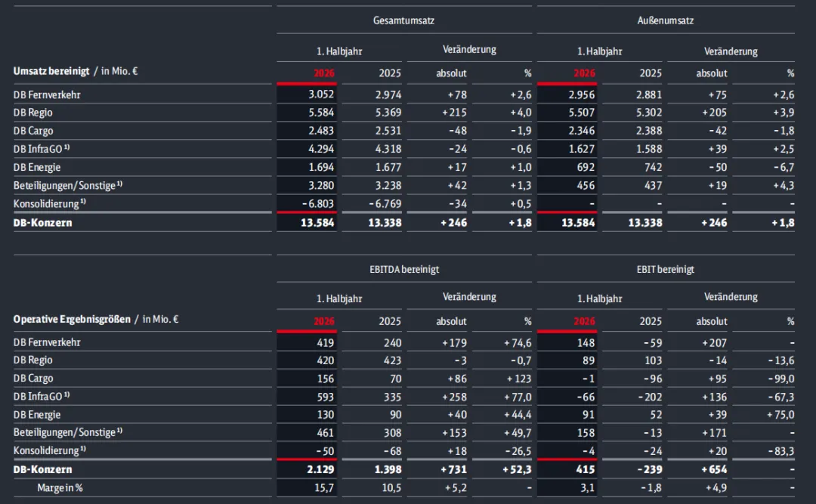Click the Gesamtumsatz column group header
The image size is (816, 504).
pos(403,20)
